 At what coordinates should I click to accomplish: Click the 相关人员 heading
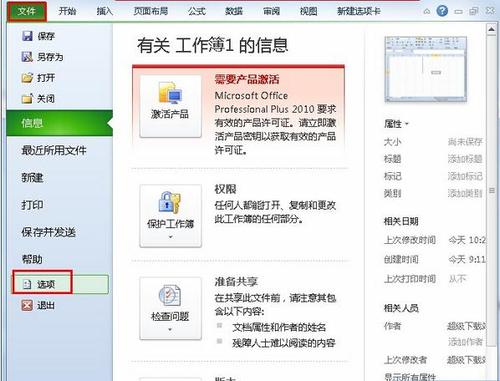pyautogui.click(x=401, y=308)
